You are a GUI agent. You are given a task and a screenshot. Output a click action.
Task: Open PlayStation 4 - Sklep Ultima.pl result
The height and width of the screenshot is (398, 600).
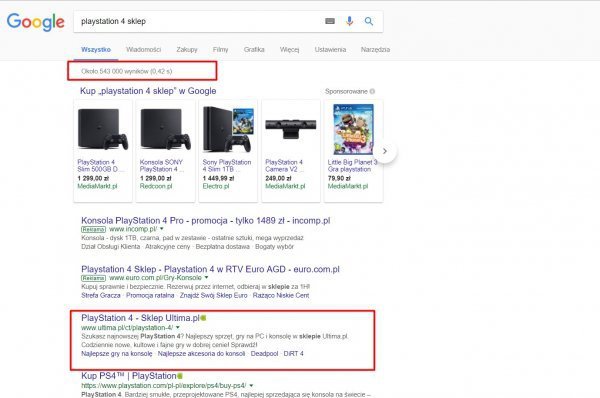point(140,318)
